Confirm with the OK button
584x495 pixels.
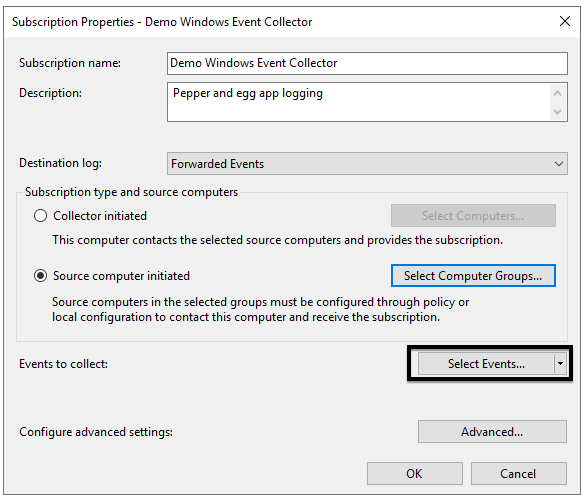pos(415,473)
